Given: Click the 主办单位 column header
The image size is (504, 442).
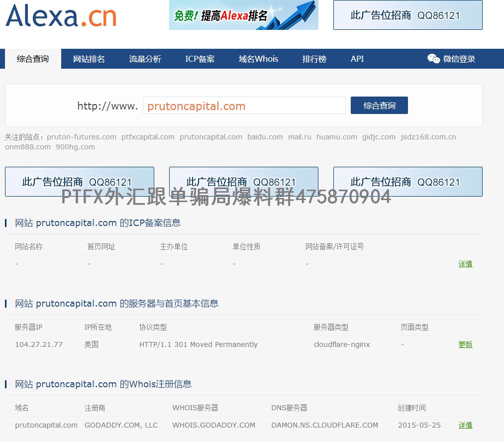Looking at the screenshot, I should tap(174, 246).
